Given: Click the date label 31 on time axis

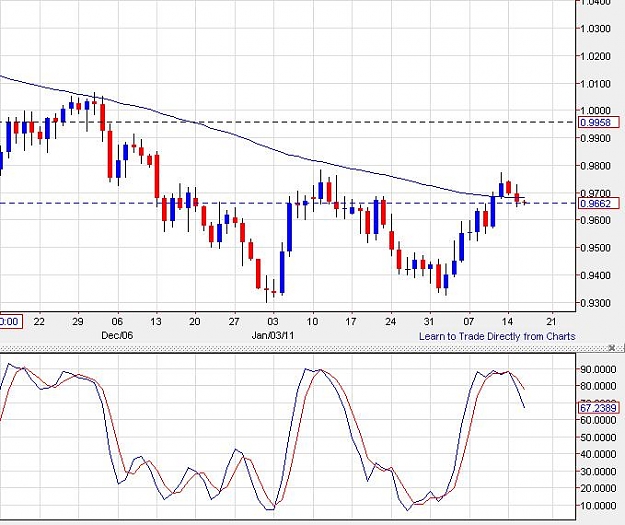Looking at the screenshot, I should (429, 321).
